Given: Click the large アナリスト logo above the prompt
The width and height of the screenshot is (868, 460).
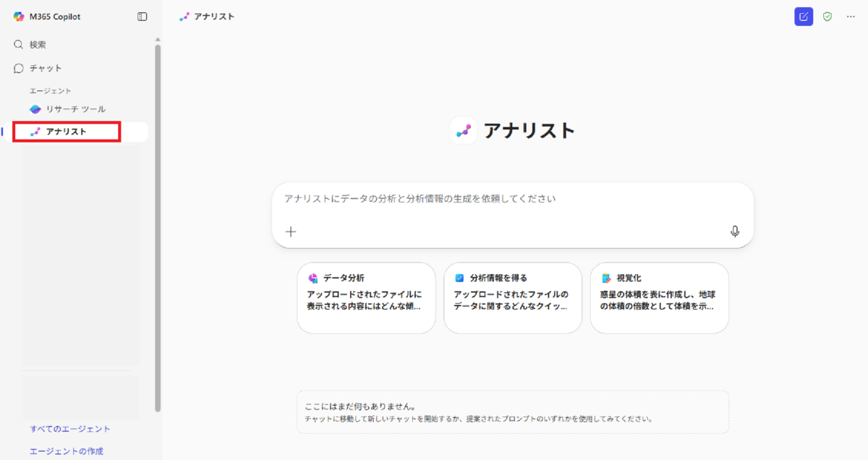Looking at the screenshot, I should pyautogui.click(x=464, y=131).
